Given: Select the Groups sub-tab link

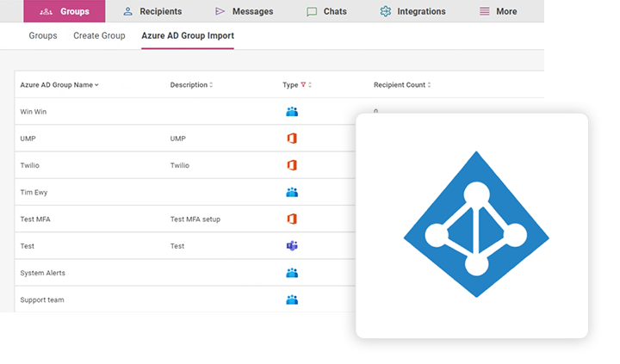Looking at the screenshot, I should (x=43, y=35).
